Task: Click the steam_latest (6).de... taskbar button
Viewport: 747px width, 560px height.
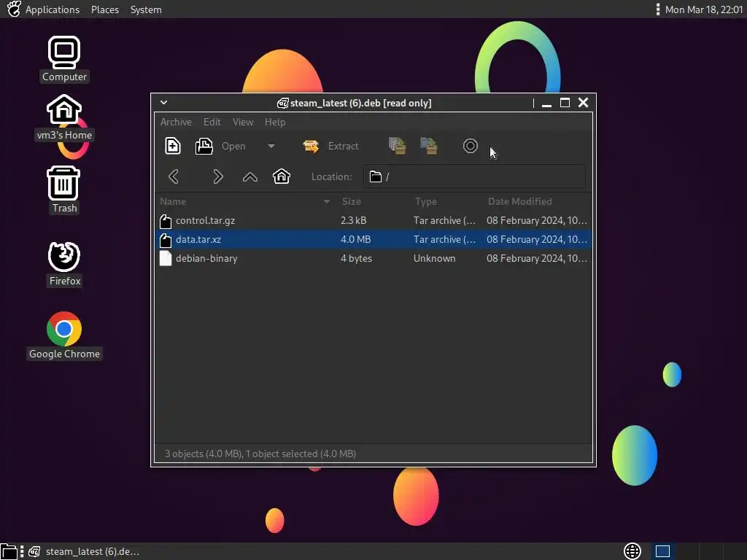Action: pos(85,551)
